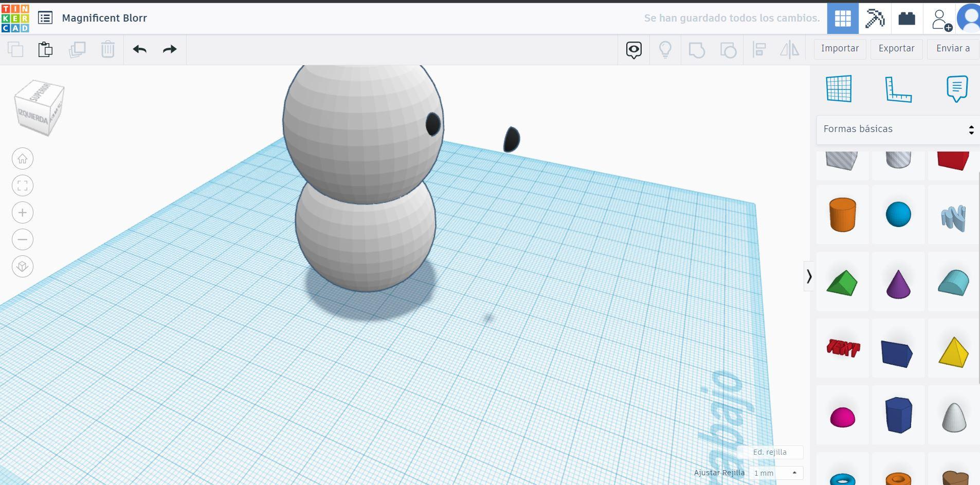Image resolution: width=980 pixels, height=485 pixels.
Task: Zoom in with the plus button
Action: (x=23, y=213)
